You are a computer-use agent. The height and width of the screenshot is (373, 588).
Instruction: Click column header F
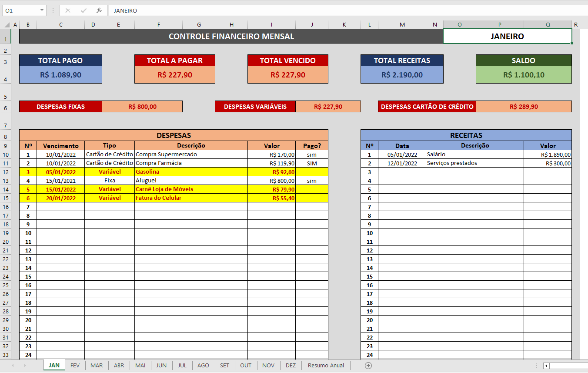coord(158,24)
